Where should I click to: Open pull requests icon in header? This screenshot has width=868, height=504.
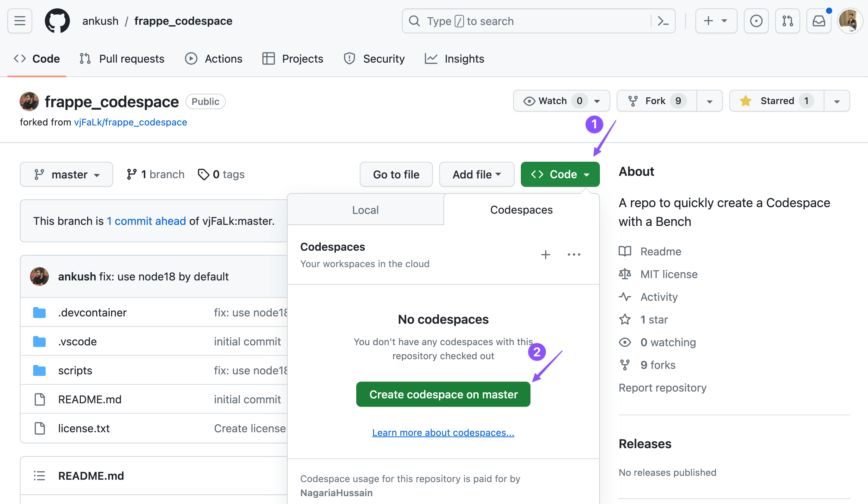(x=787, y=21)
